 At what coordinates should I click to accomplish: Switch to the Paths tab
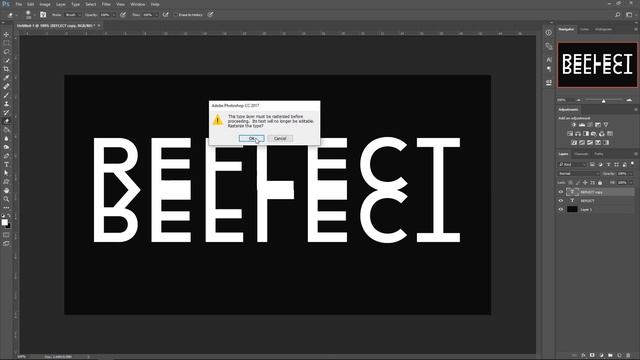[598, 154]
